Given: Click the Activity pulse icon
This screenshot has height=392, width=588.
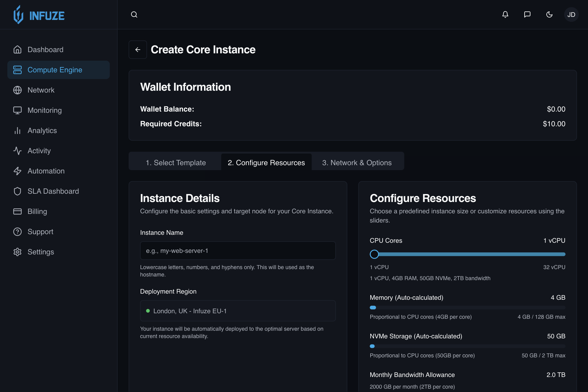Looking at the screenshot, I should (x=17, y=151).
